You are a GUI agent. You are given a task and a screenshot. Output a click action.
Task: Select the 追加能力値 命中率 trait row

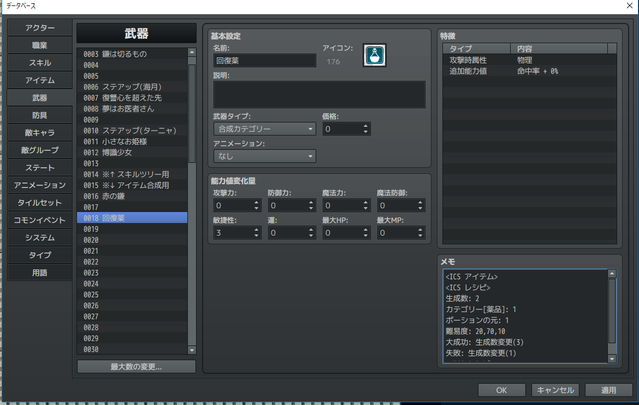coord(529,71)
